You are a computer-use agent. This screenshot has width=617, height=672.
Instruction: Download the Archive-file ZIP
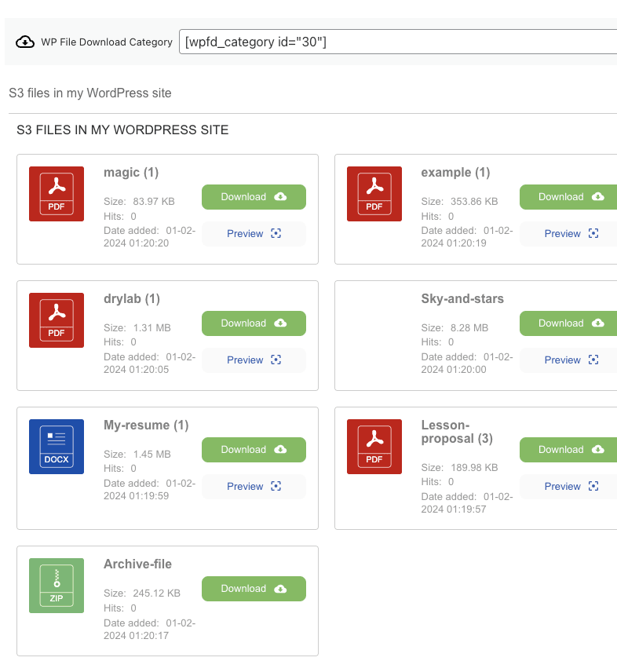click(x=254, y=589)
